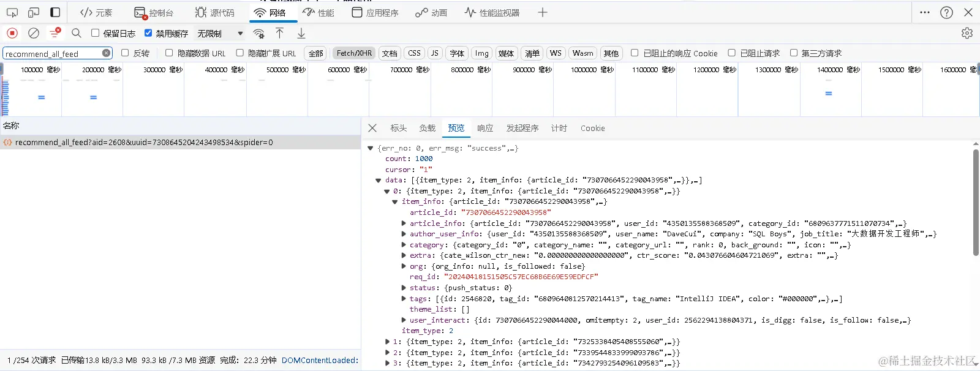Screen dimensions: 980x371
Task: Open the 动画 Animations panel
Action: point(431,12)
